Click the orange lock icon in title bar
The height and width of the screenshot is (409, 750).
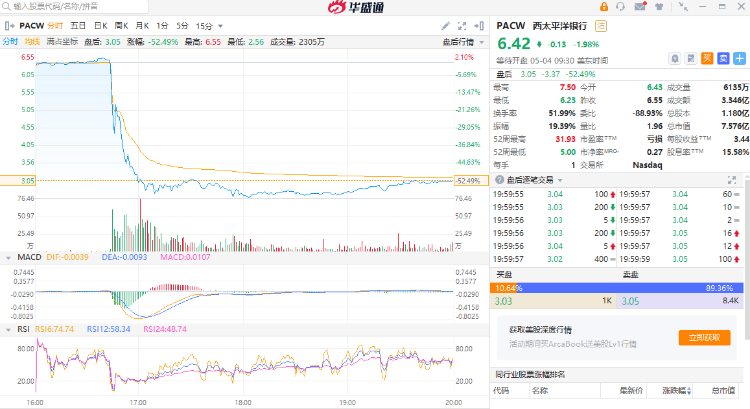pos(604,7)
